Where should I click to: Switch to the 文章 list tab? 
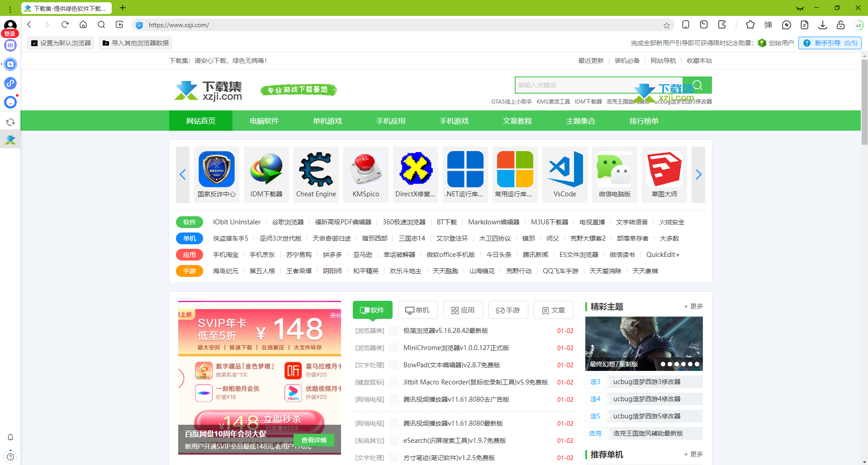[553, 310]
